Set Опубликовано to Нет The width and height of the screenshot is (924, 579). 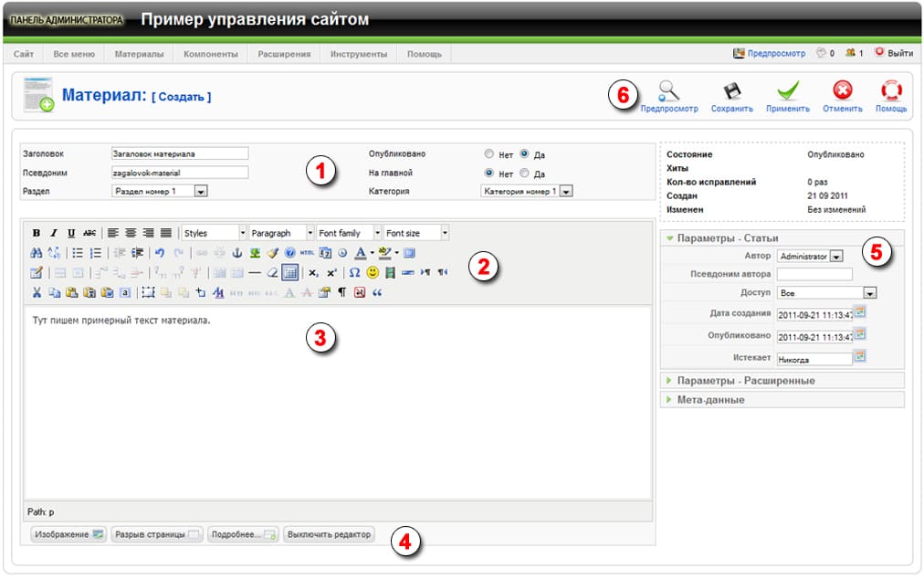tap(489, 154)
